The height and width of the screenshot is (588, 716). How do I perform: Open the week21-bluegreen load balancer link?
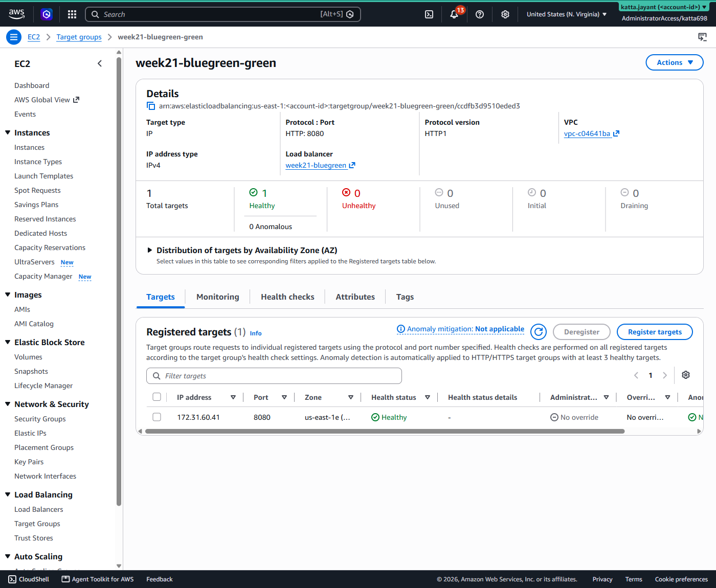point(320,165)
